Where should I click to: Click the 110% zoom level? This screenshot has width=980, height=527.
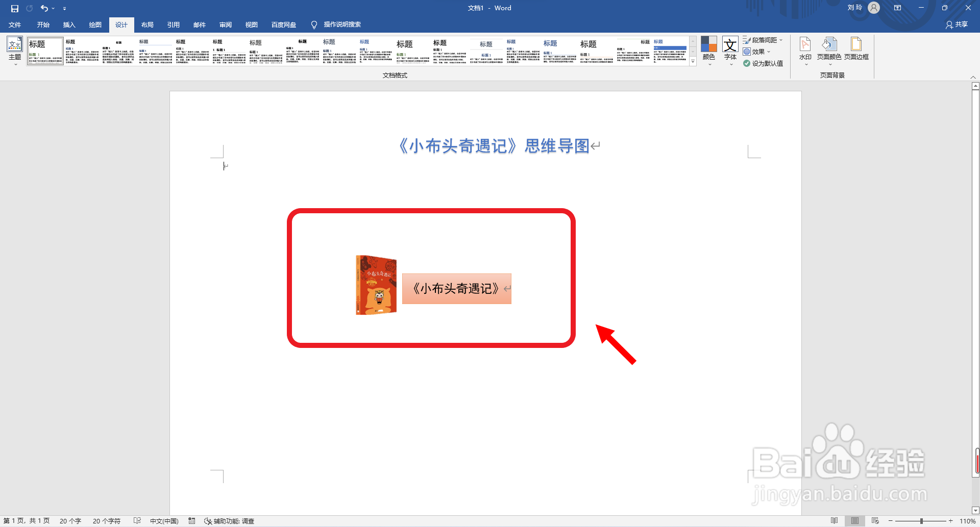pos(968,521)
